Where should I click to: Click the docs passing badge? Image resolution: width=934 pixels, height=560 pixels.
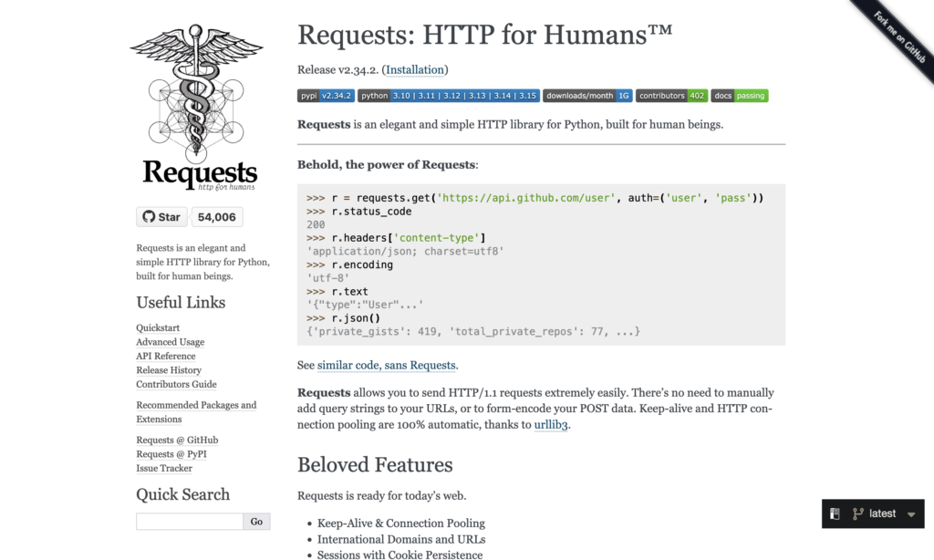click(x=739, y=96)
